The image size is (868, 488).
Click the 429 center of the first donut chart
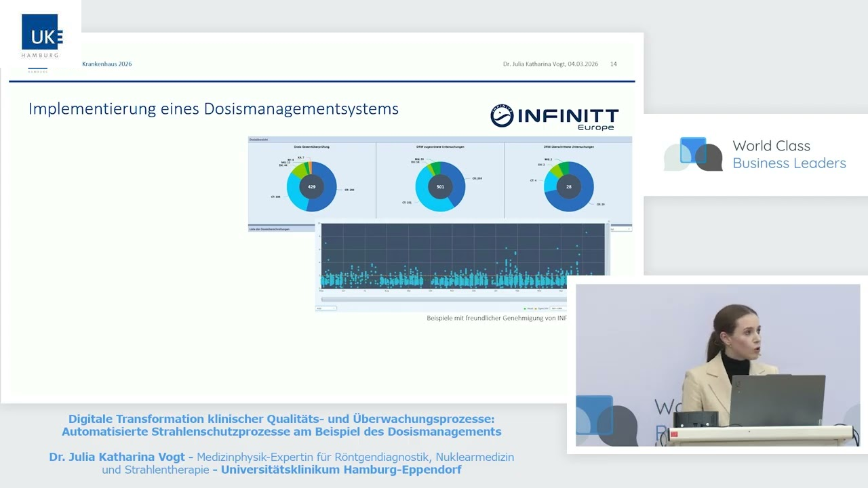coord(312,186)
